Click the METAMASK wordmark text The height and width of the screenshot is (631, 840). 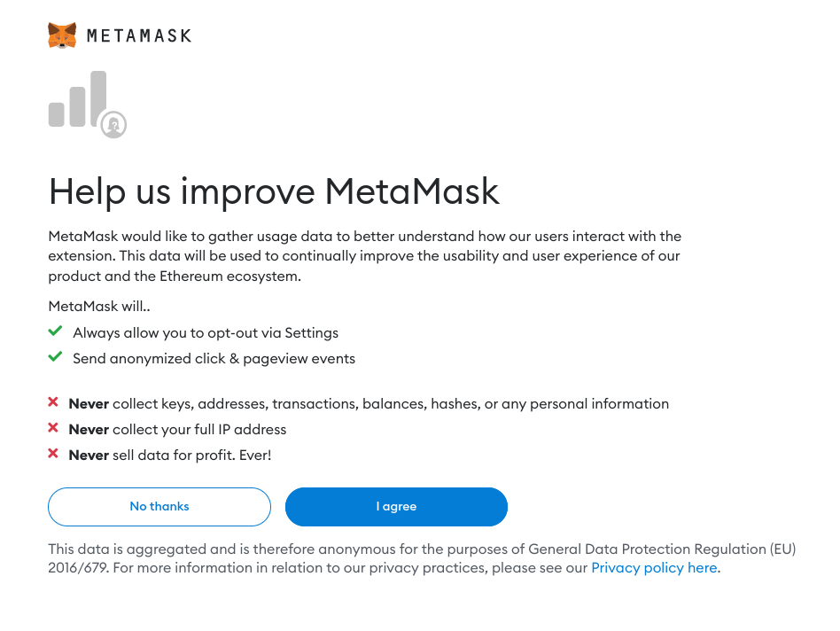[139, 36]
